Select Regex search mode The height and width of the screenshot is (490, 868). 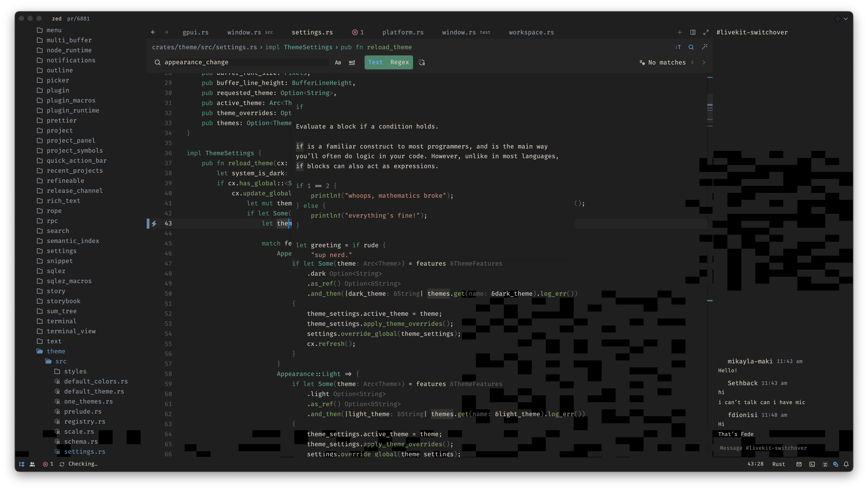tap(399, 62)
